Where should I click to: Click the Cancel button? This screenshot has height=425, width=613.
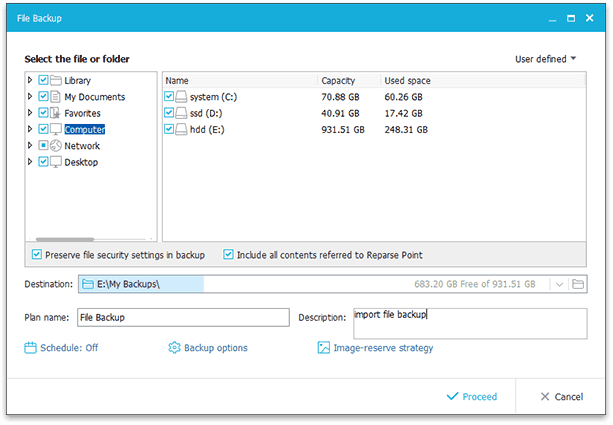[x=562, y=396]
